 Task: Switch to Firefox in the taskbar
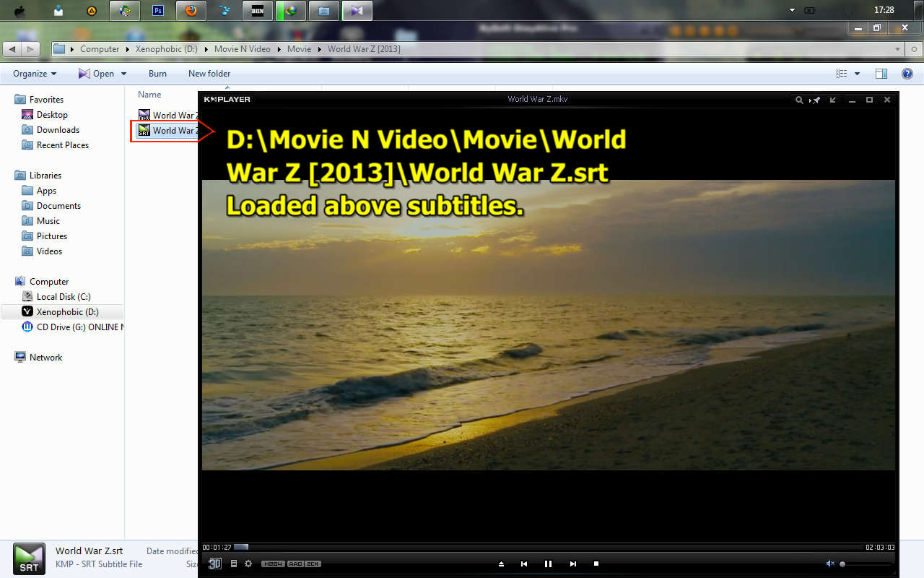tap(191, 11)
